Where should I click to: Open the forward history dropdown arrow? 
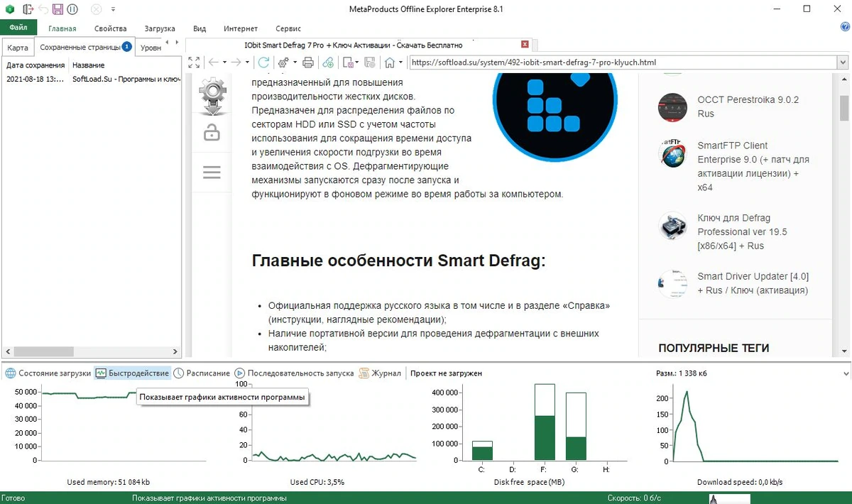coord(247,62)
